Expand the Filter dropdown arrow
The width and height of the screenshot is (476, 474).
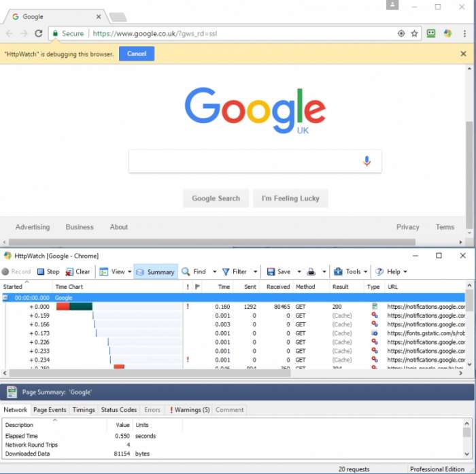click(x=255, y=271)
